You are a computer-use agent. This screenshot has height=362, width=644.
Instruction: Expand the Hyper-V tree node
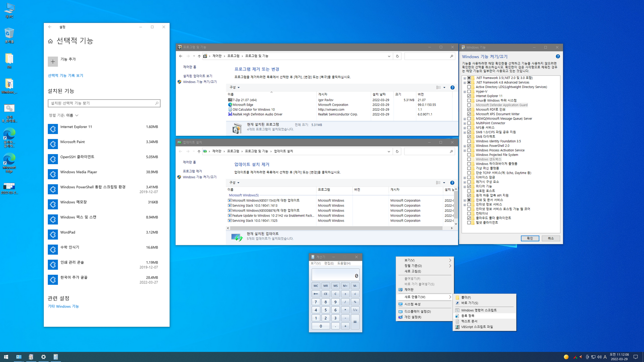click(465, 92)
